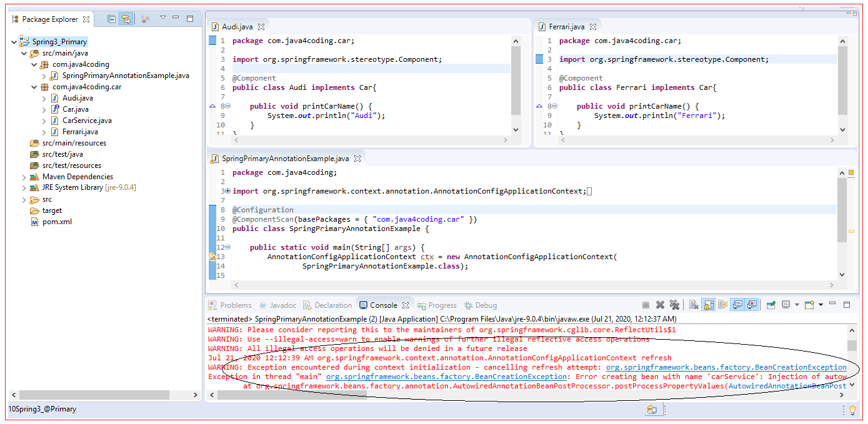Expand folded imports in SpringPrimaryAnnotationExample.java
This screenshot has height=424, width=868.
[227, 191]
